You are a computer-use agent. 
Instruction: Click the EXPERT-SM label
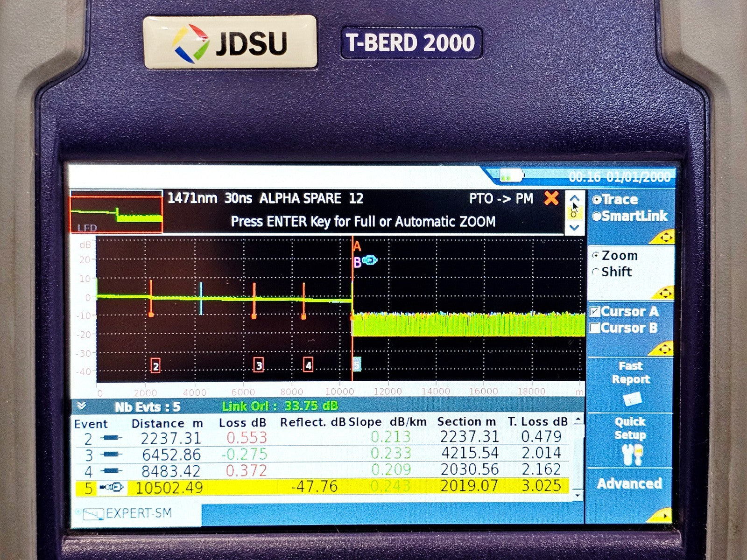click(x=139, y=513)
